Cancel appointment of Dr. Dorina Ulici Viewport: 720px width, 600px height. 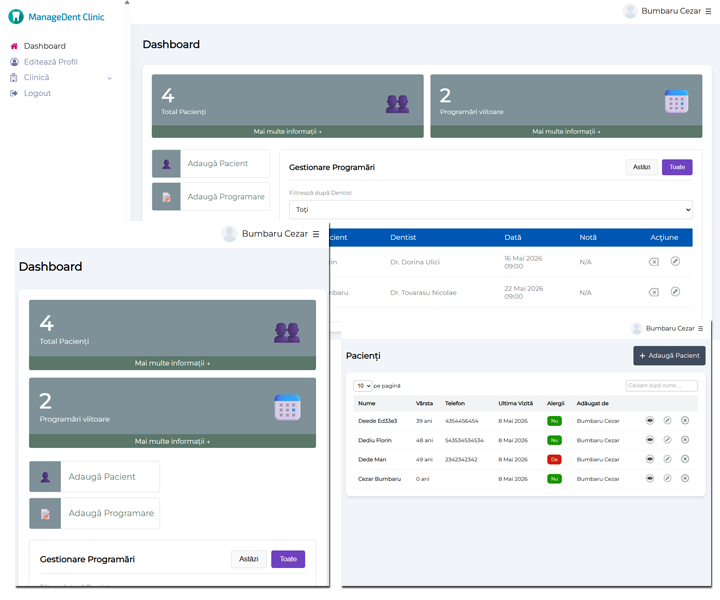pyautogui.click(x=653, y=262)
